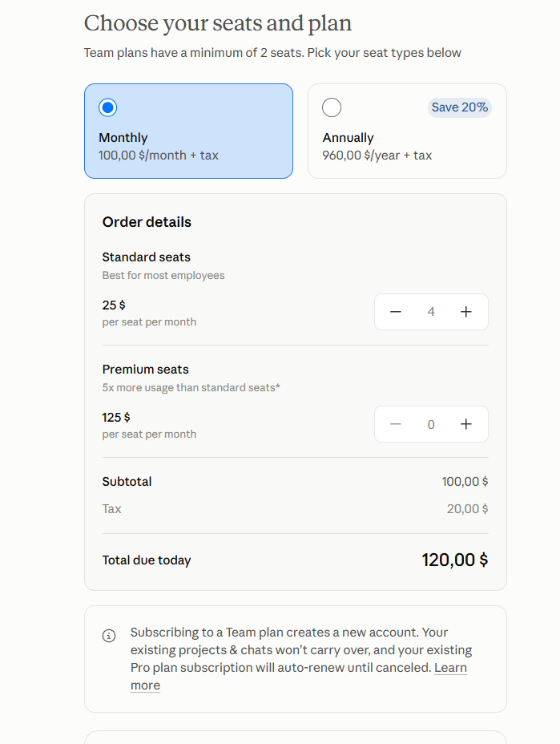The height and width of the screenshot is (744, 560).
Task: Click the Save 20% badge
Action: [x=460, y=107]
